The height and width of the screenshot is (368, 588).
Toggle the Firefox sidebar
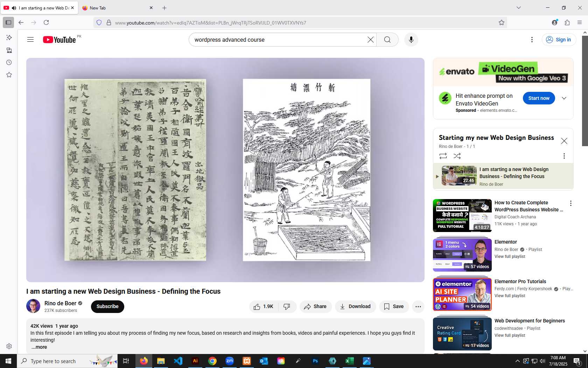[8, 22]
